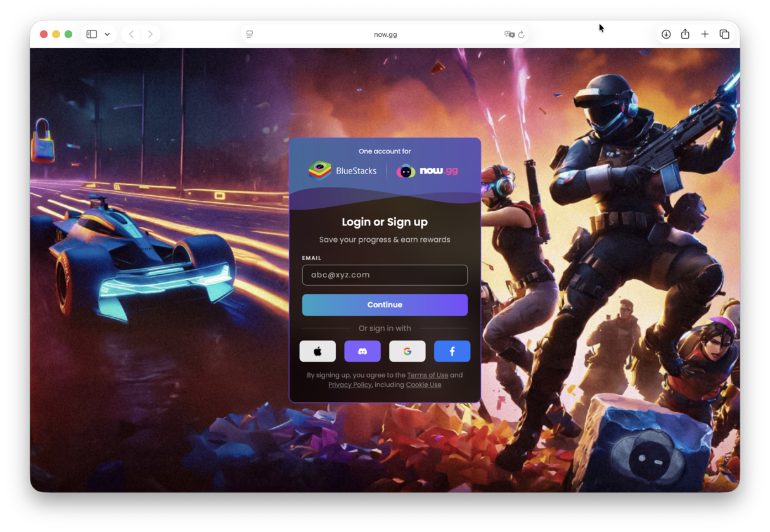
Task: Click the 'Or sign in with' text
Action: tap(385, 328)
